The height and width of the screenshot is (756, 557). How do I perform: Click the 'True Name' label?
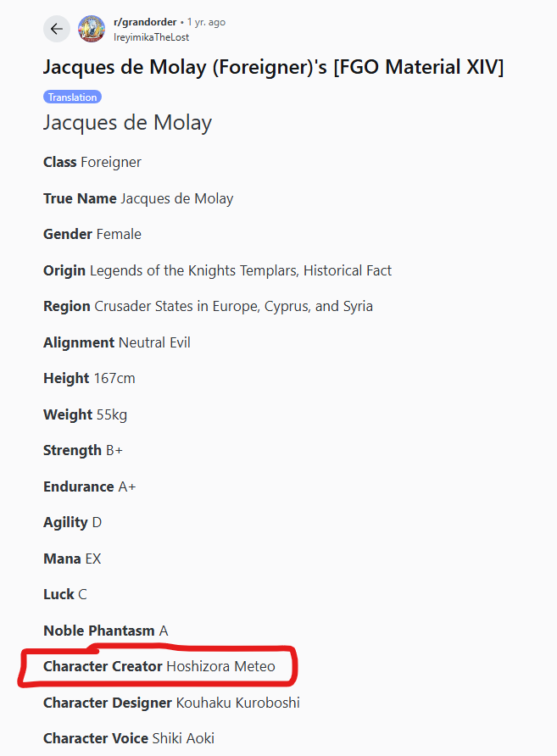pyautogui.click(x=80, y=198)
